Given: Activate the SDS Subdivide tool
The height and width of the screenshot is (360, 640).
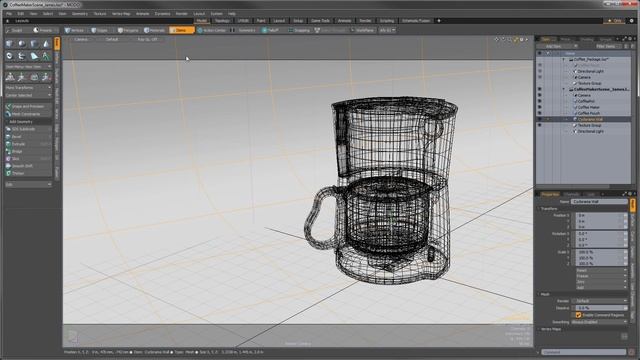Looking at the screenshot, I should 28,129.
